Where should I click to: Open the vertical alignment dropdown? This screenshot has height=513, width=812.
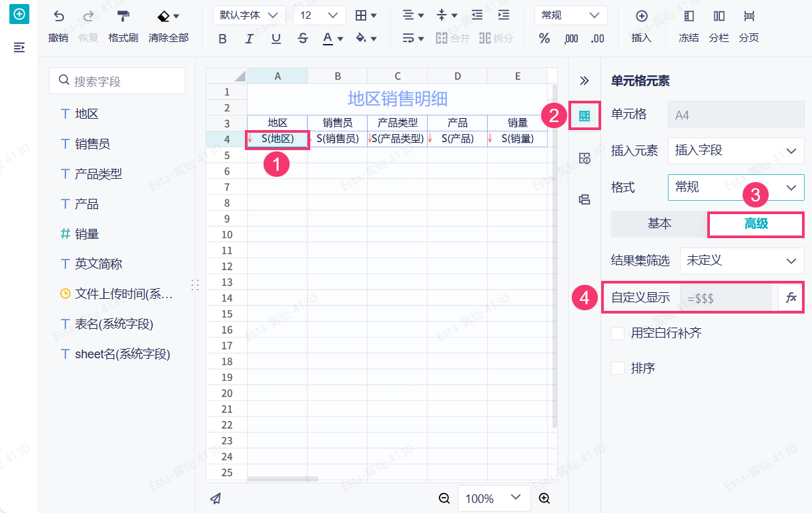(x=446, y=15)
